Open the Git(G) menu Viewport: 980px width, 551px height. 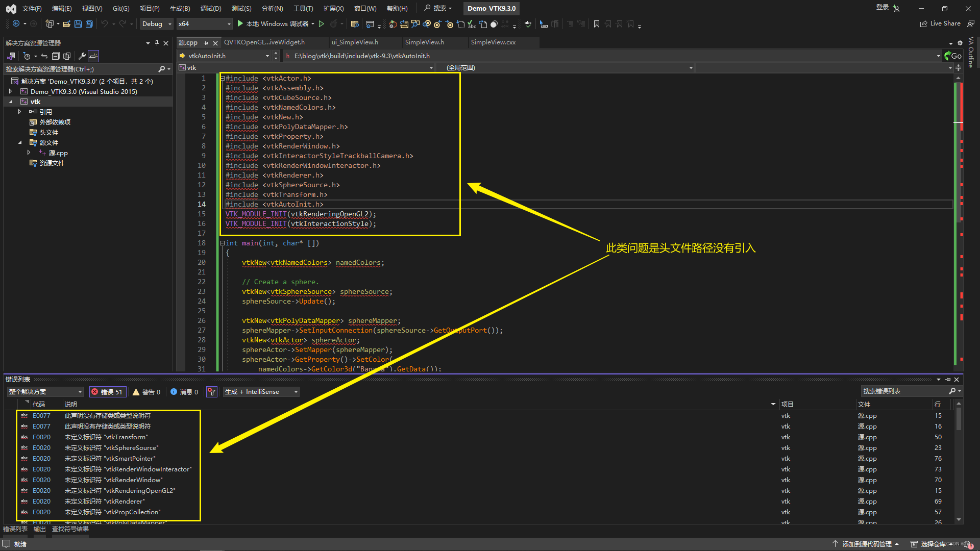120,8
